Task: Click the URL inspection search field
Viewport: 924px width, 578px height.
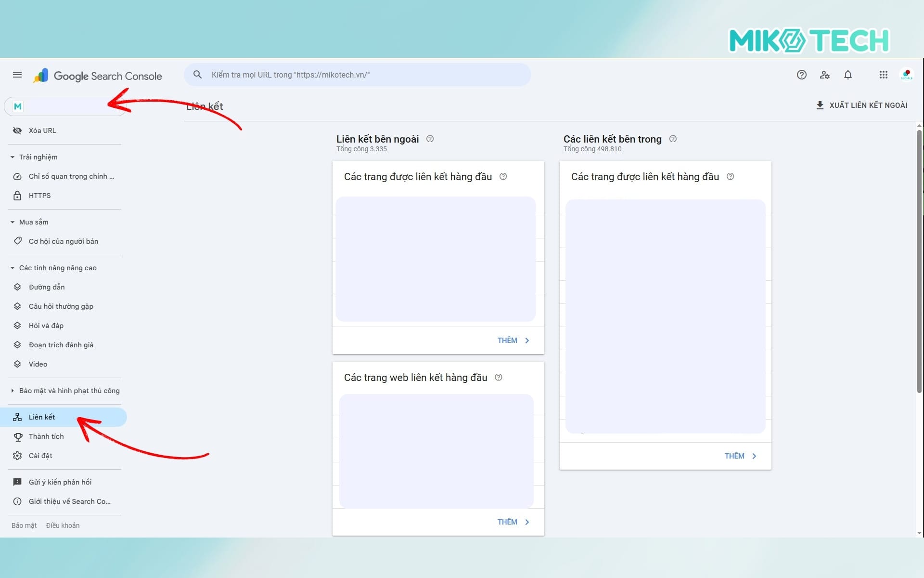Action: pyautogui.click(x=366, y=75)
